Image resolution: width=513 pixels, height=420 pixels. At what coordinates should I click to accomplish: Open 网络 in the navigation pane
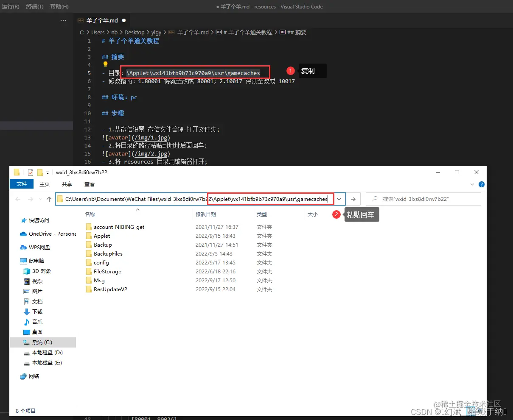click(34, 376)
